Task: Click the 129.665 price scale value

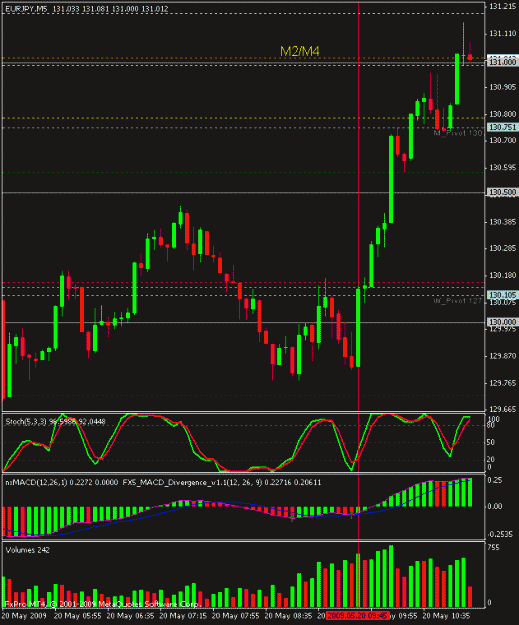Action: click(503, 409)
